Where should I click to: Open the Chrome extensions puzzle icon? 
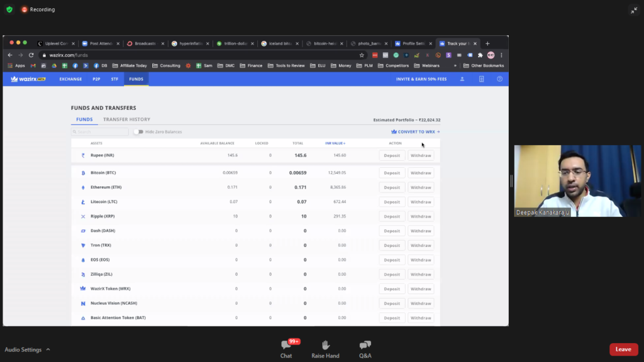click(480, 55)
